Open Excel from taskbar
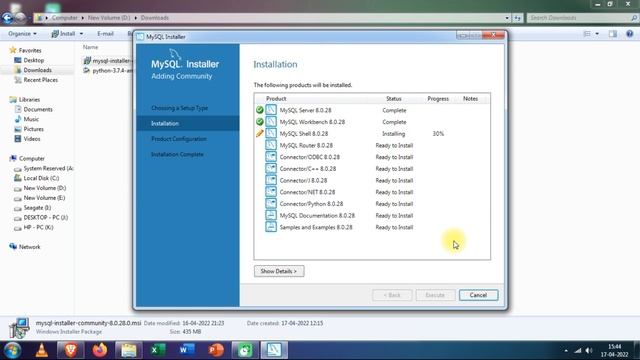Image resolution: width=640 pixels, height=360 pixels. [158, 350]
